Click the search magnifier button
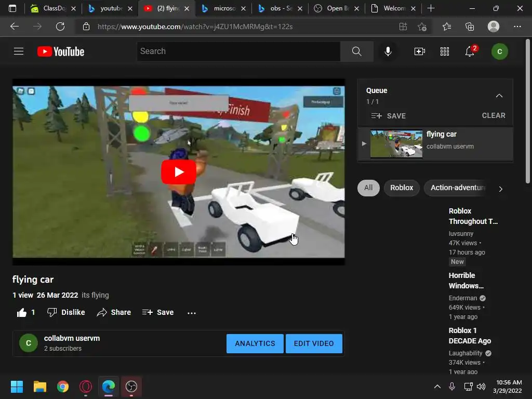 coord(356,51)
